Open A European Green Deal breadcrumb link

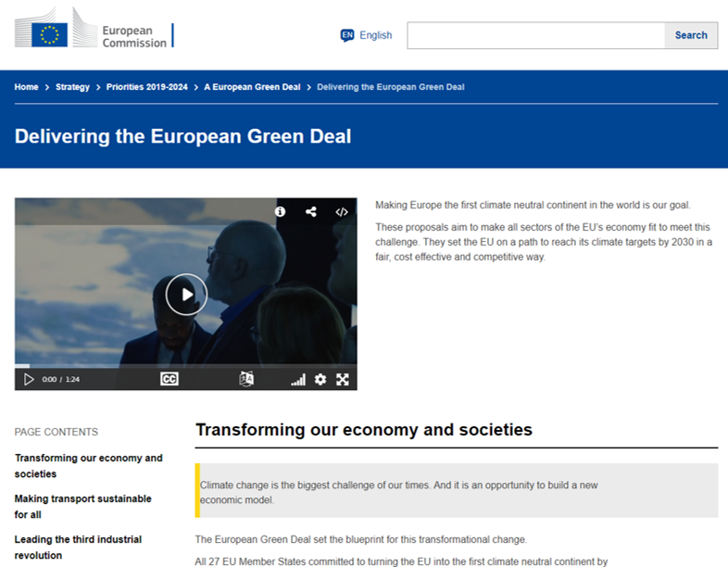[x=252, y=87]
